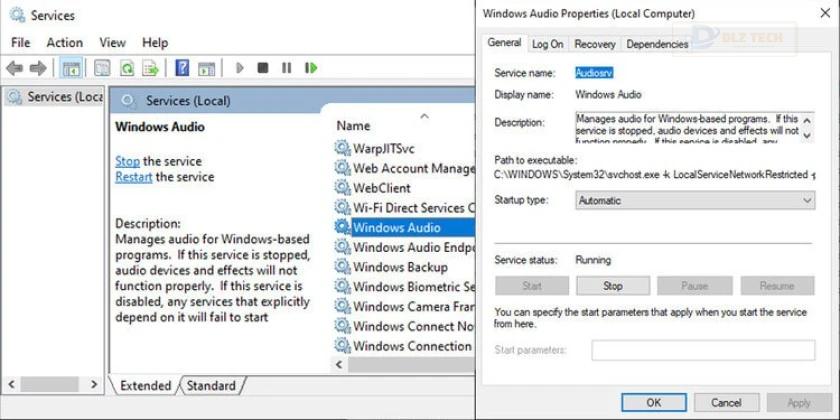Image resolution: width=840 pixels, height=420 pixels.
Task: Click the Forward arrow in Services toolbar
Action: point(38,68)
